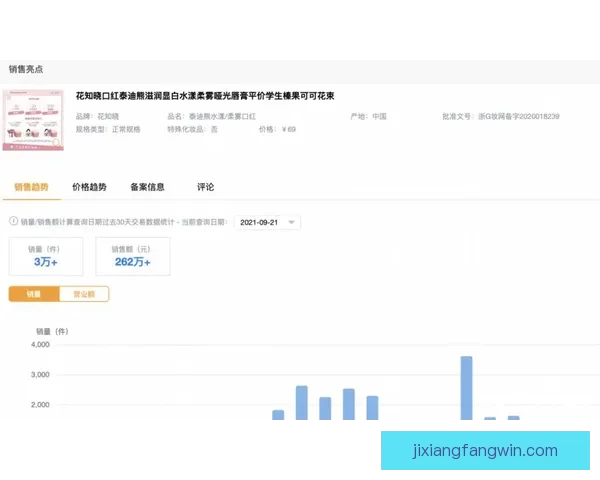Click the spec type 正常规格
The image size is (600, 480).
(x=126, y=129)
